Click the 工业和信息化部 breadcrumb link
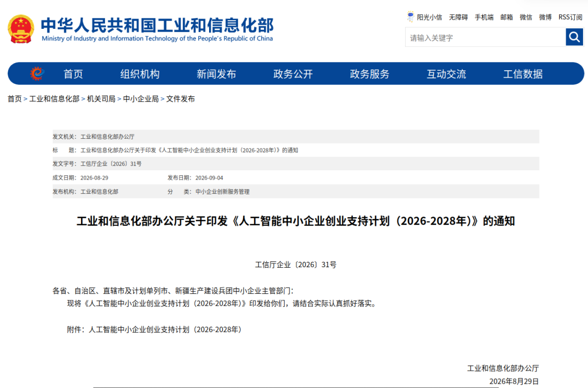The height and width of the screenshot is (388, 588). tap(54, 99)
